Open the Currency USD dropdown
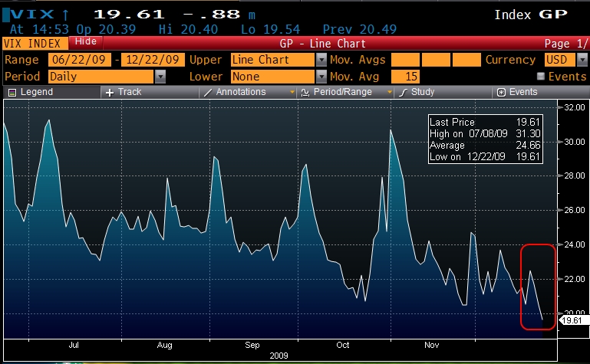 (x=570, y=60)
